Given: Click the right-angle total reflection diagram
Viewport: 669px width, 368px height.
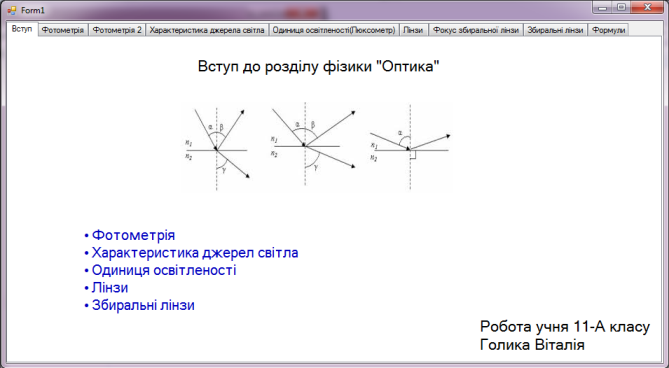Looking at the screenshot, I should [410, 147].
